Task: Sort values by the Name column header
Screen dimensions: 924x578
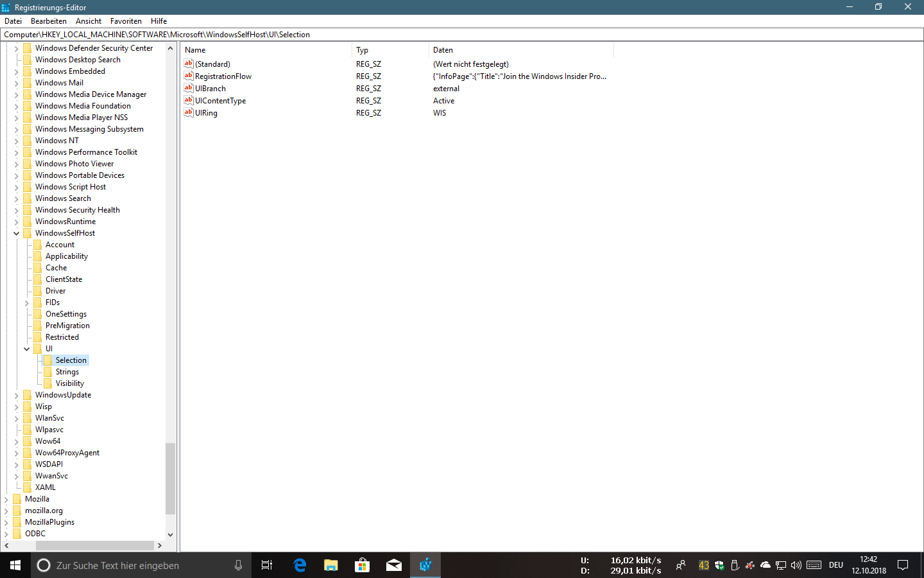Action: pyautogui.click(x=266, y=50)
